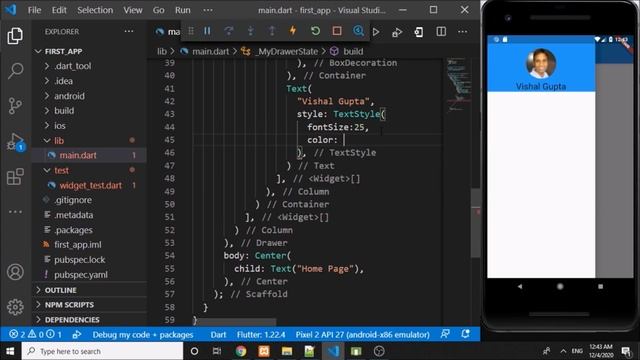
Task: Grab the debug toolbar drag handle
Action: coord(191,31)
